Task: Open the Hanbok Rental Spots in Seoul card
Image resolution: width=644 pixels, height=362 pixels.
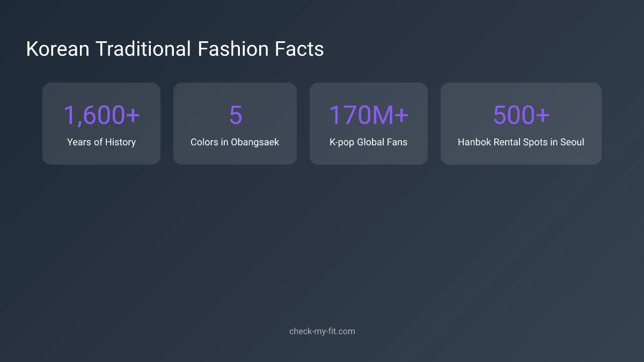Action: (521, 123)
